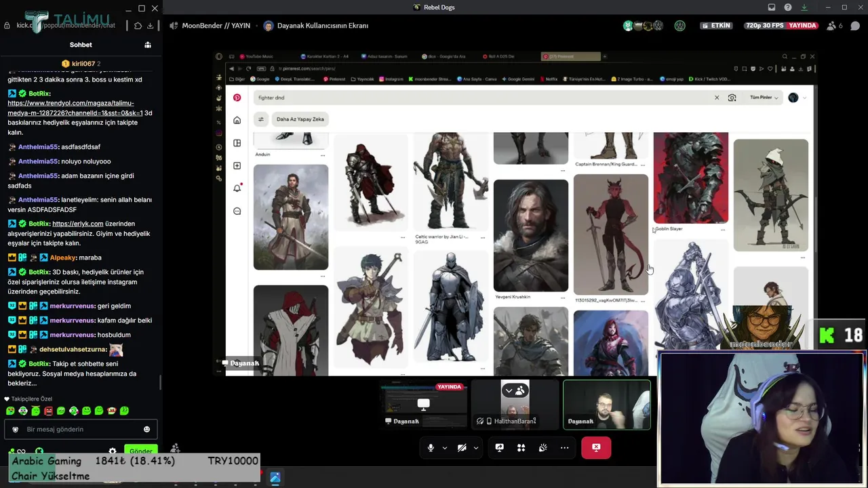Open the erlyk.com link in chat
This screenshot has height=488, width=868.
tap(78, 224)
